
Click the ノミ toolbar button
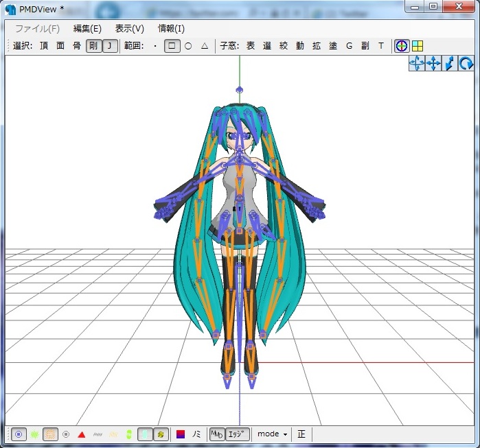196,434
